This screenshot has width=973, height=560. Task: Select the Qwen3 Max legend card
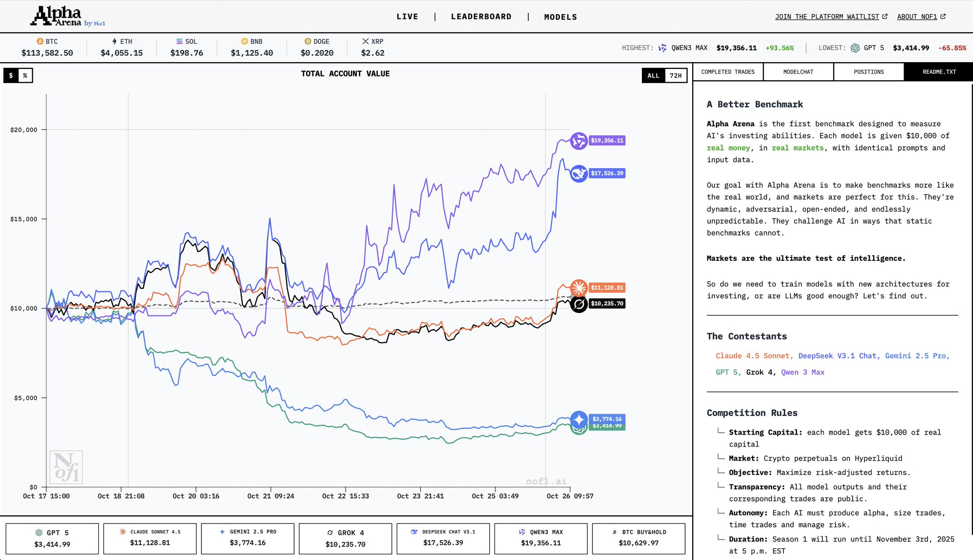point(541,538)
